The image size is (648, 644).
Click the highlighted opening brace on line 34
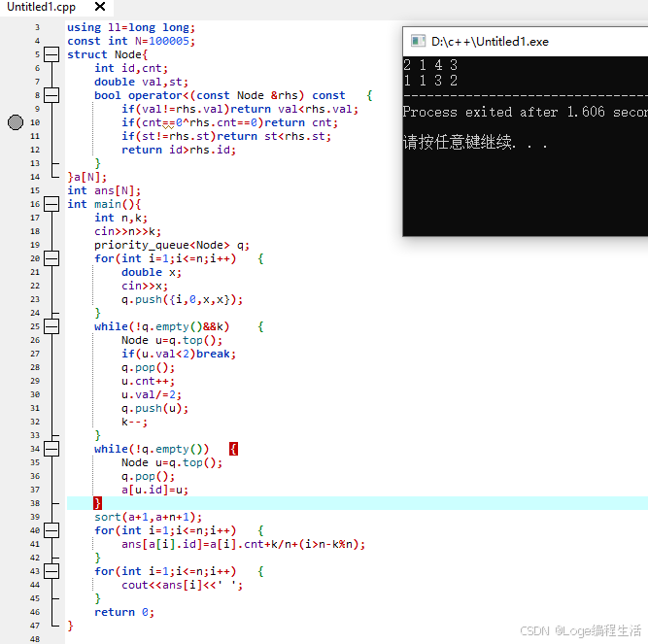click(x=233, y=449)
